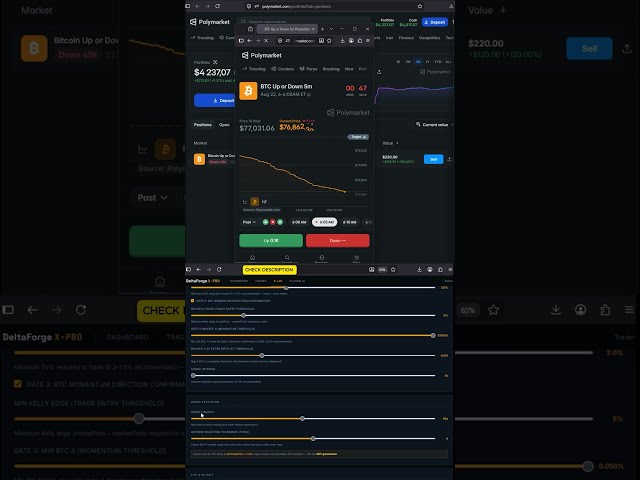Click the 80% zoom indicator in DeltaForge browser

tap(382, 269)
